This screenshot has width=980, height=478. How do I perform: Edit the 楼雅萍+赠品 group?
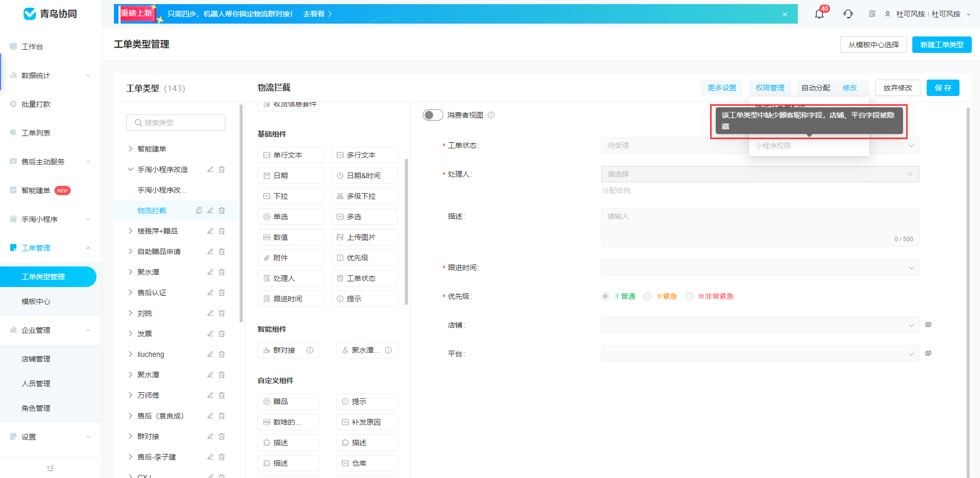click(x=210, y=231)
